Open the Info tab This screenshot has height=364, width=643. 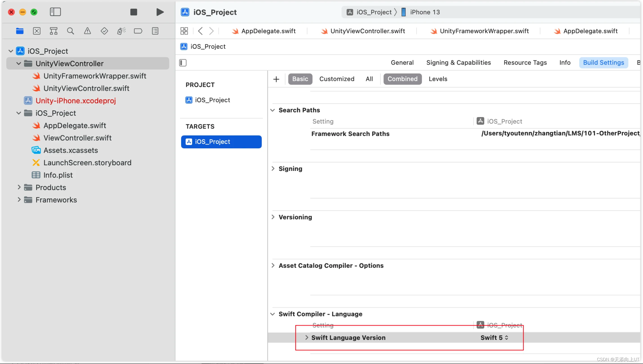[565, 62]
